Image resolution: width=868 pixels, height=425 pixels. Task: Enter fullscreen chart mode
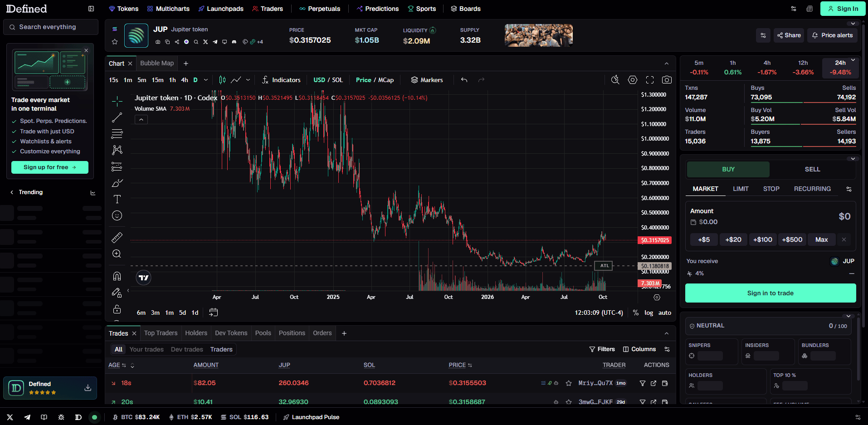point(650,80)
